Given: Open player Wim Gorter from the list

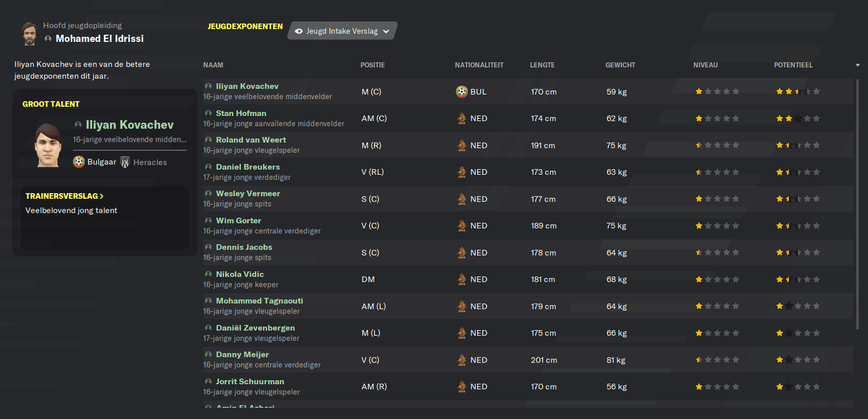Looking at the screenshot, I should tap(238, 221).
